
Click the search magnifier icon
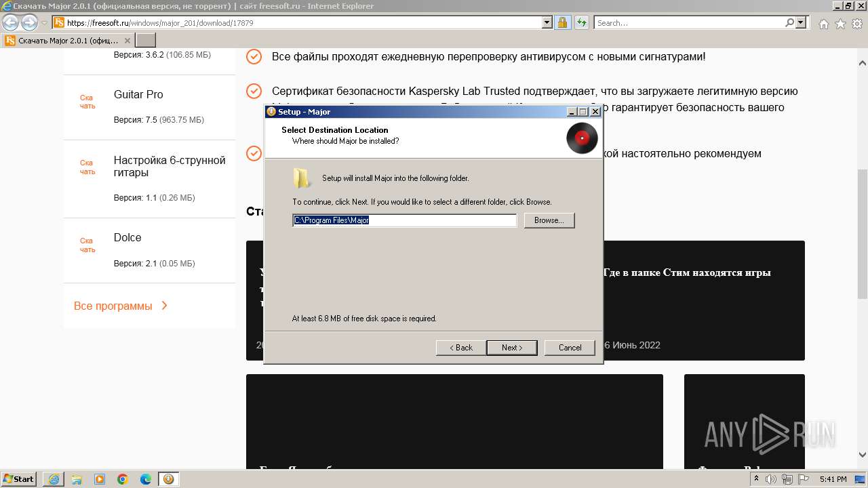[x=790, y=22]
